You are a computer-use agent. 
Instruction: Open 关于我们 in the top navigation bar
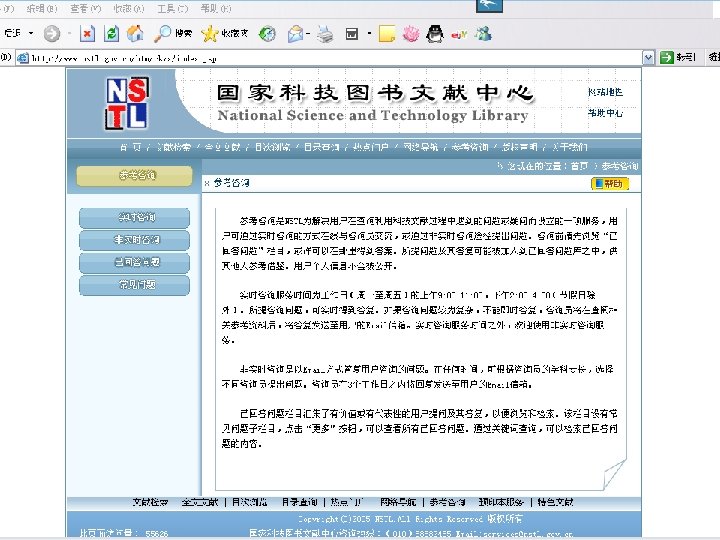[x=569, y=147]
